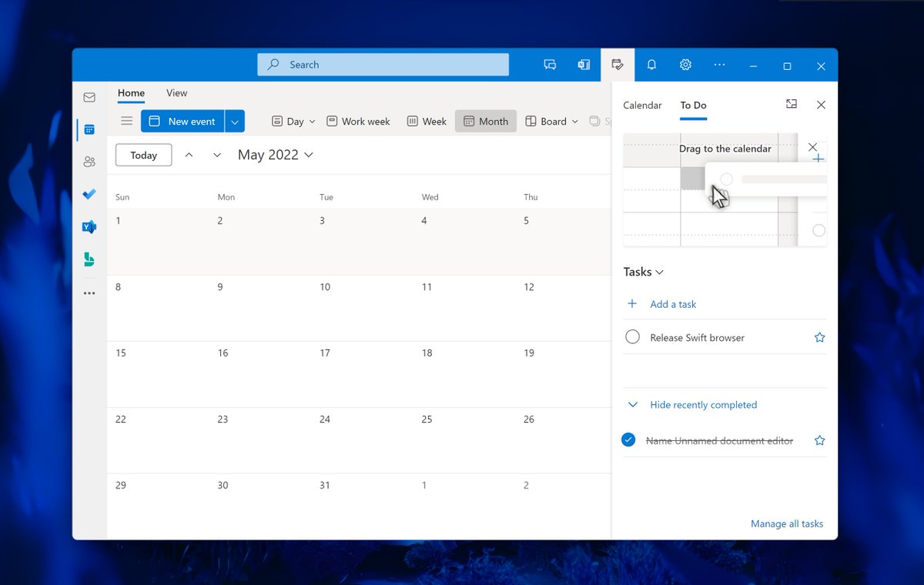Viewport: 924px width, 585px height.
Task: Select the Month view button
Action: (486, 122)
